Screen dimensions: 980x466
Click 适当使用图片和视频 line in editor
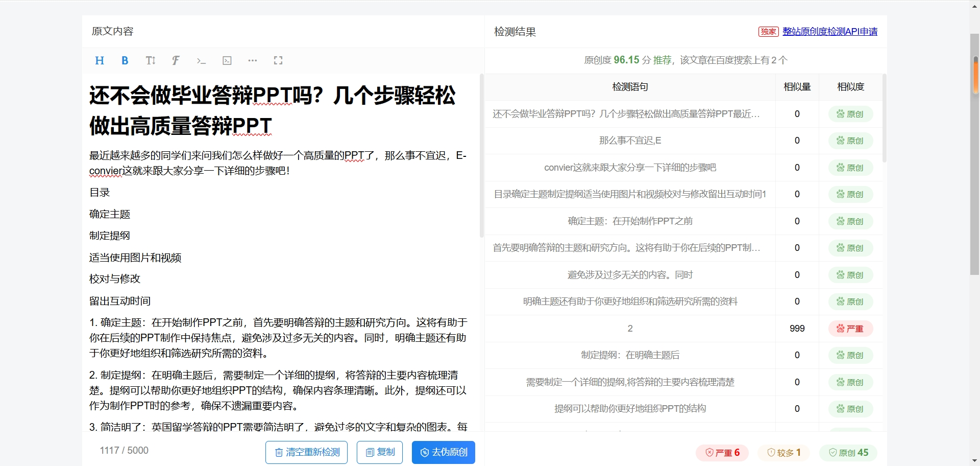point(135,258)
